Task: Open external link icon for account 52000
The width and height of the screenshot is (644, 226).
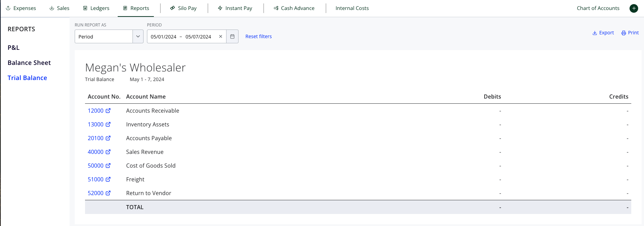Action: [x=108, y=193]
